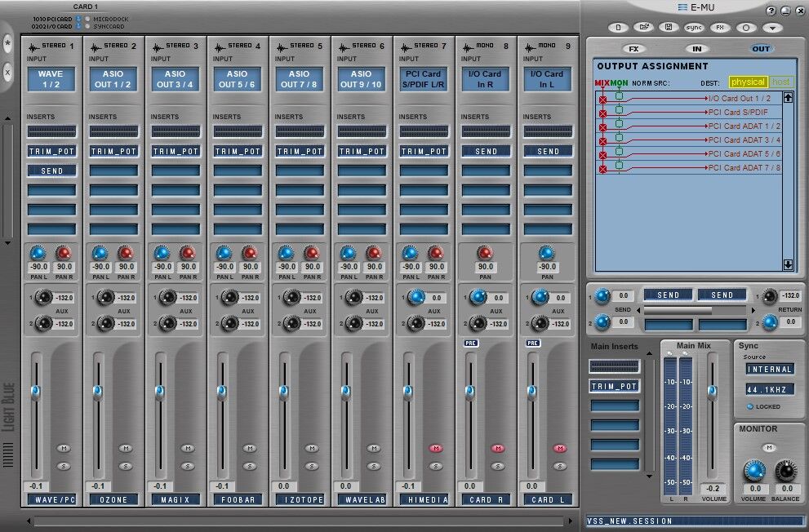Open a session with the folder icon
This screenshot has height=532, width=809.
tap(644, 27)
